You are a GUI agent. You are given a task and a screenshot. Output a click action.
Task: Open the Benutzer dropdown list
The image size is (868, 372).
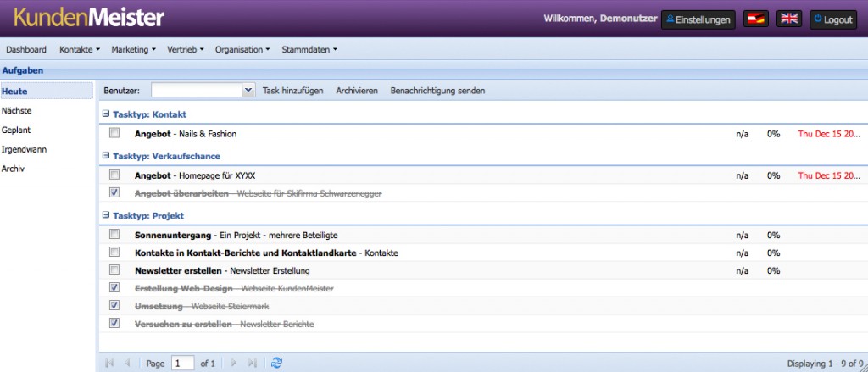coord(248,90)
